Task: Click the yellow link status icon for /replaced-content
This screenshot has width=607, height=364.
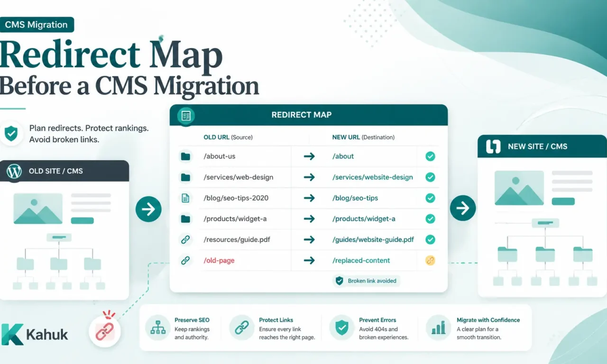Action: (x=430, y=261)
